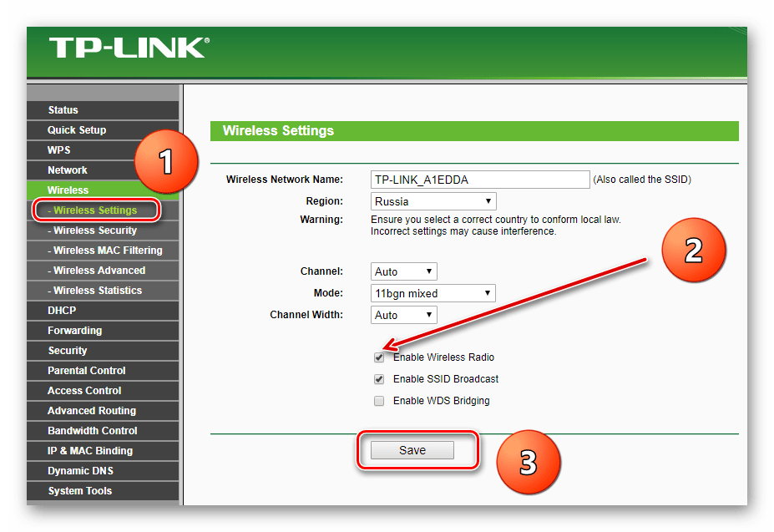Open Dynamic DNS settings
The height and width of the screenshot is (532, 774).
click(x=103, y=471)
